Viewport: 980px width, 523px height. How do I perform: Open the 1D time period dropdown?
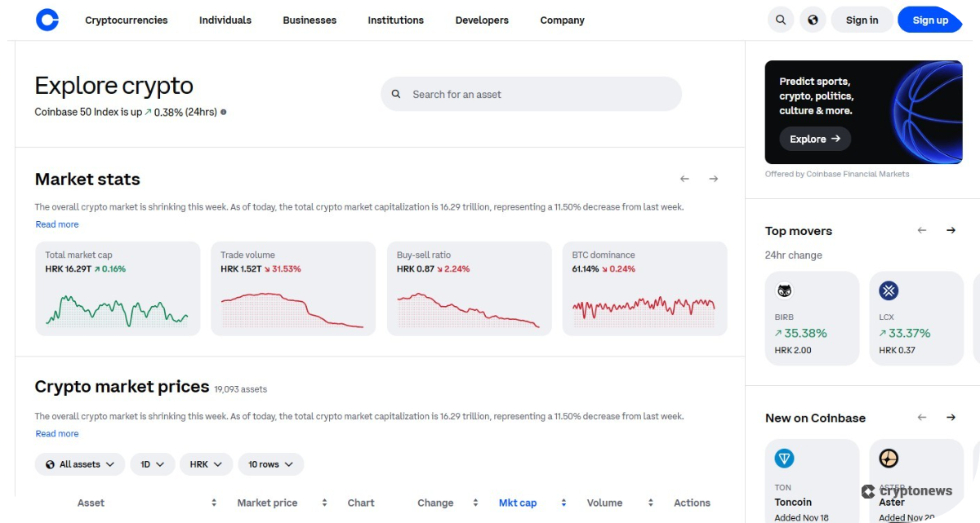pos(153,464)
